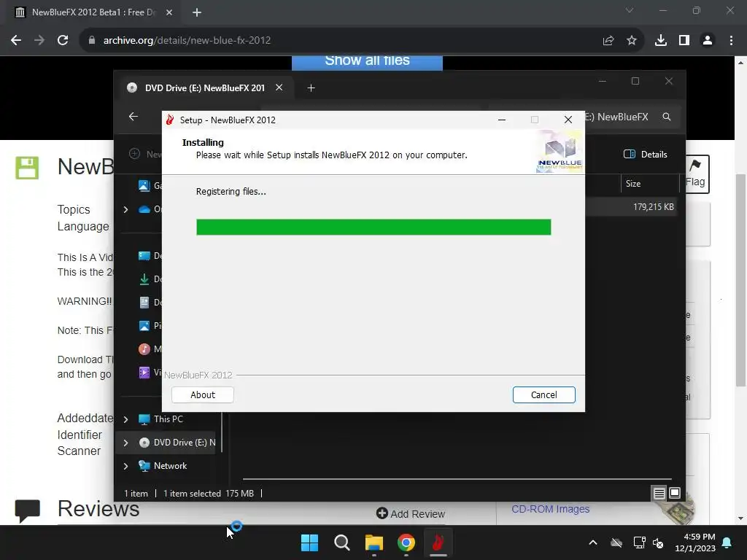Viewport: 747px width, 560px height.
Task: Reload the archive.org page
Action: [x=63, y=41]
